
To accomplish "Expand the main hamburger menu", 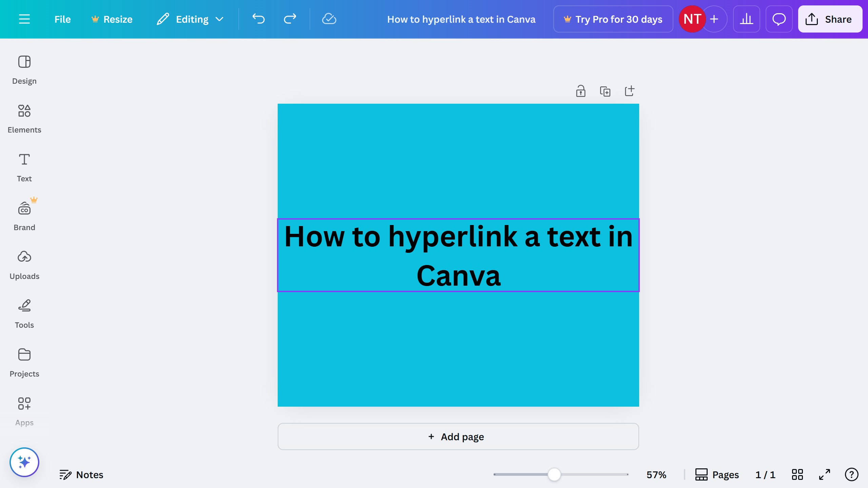I will click(x=24, y=19).
